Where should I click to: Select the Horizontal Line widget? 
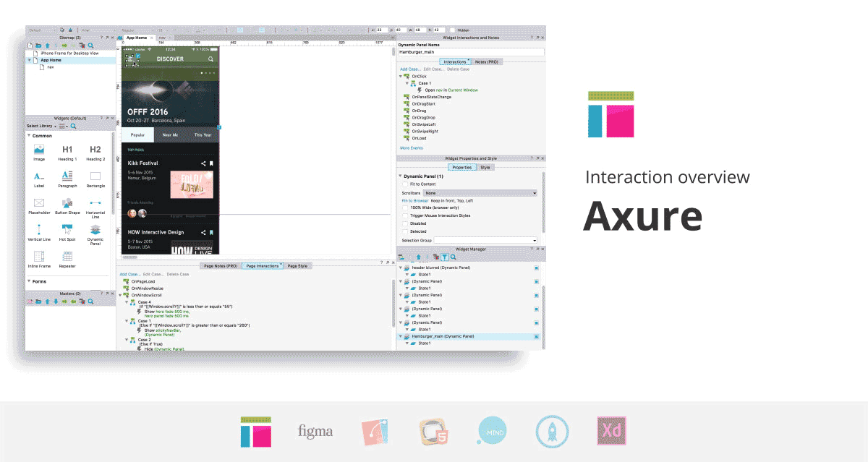(95, 208)
